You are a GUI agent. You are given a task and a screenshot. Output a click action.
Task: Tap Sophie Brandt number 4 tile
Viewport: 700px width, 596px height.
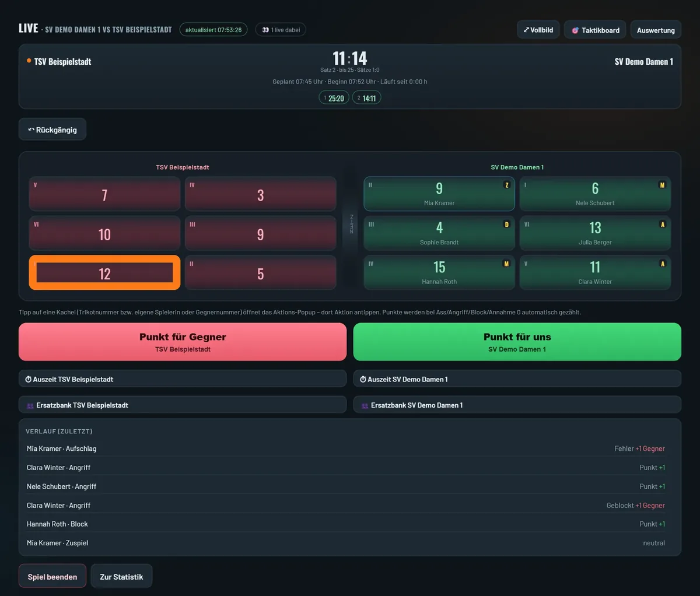click(439, 233)
